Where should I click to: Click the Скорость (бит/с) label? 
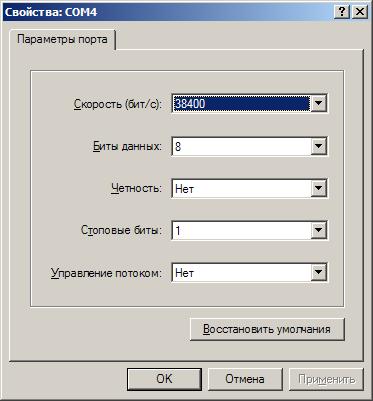pos(118,104)
